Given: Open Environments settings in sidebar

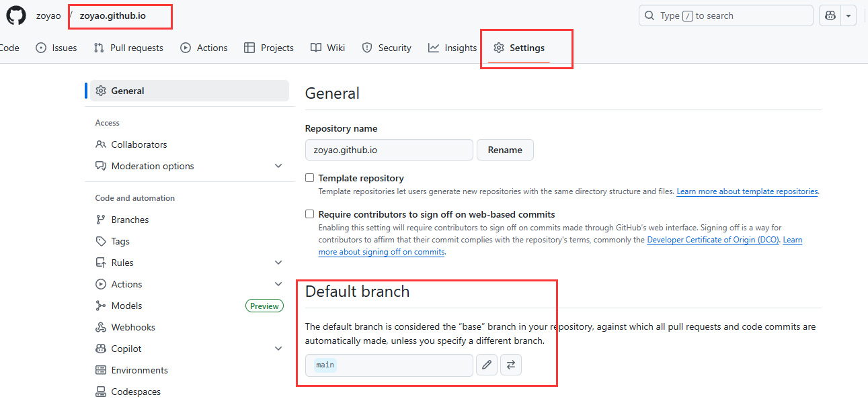Looking at the screenshot, I should [139, 370].
